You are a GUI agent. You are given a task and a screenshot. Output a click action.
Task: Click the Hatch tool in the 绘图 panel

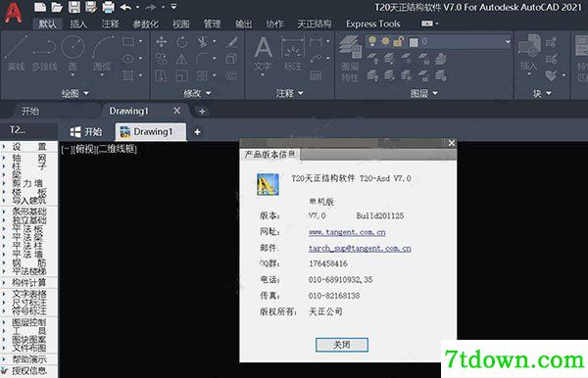[x=127, y=76]
